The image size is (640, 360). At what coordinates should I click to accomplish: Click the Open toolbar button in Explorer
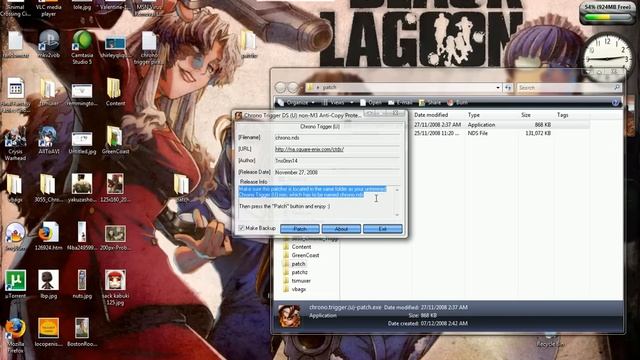coord(371,102)
